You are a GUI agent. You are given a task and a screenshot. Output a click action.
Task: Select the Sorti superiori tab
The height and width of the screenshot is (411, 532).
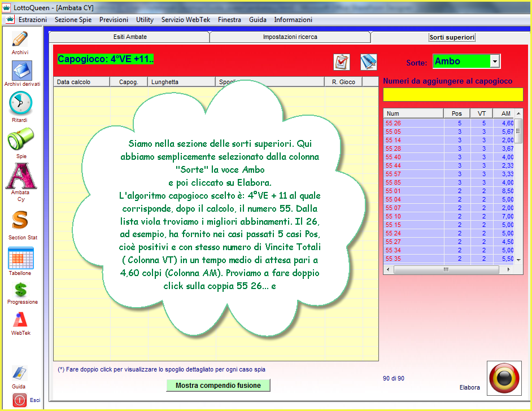point(452,37)
